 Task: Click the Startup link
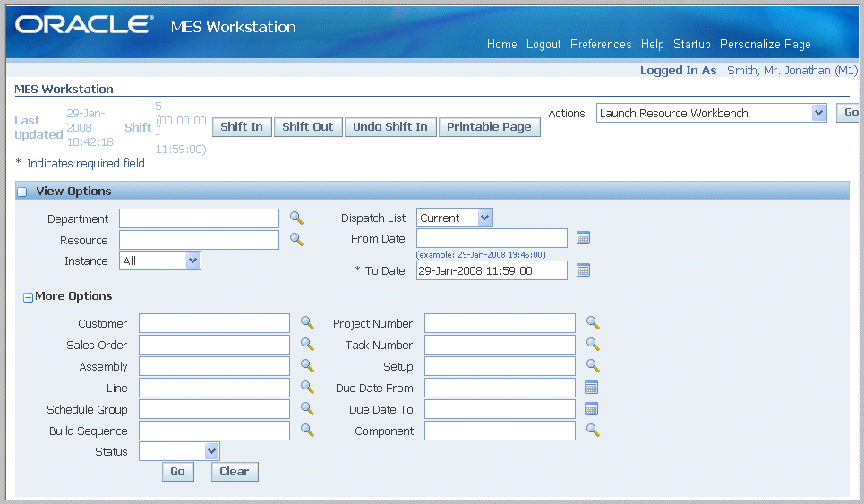(x=691, y=44)
